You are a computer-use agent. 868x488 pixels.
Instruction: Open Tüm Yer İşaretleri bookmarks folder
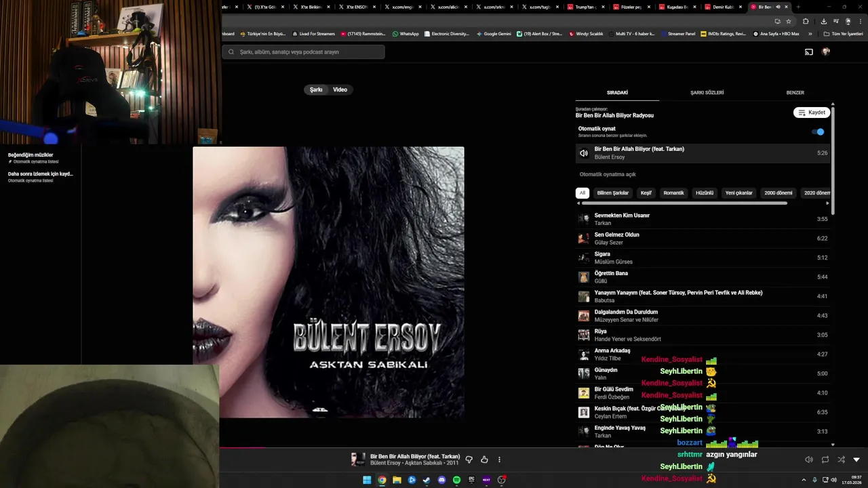843,34
